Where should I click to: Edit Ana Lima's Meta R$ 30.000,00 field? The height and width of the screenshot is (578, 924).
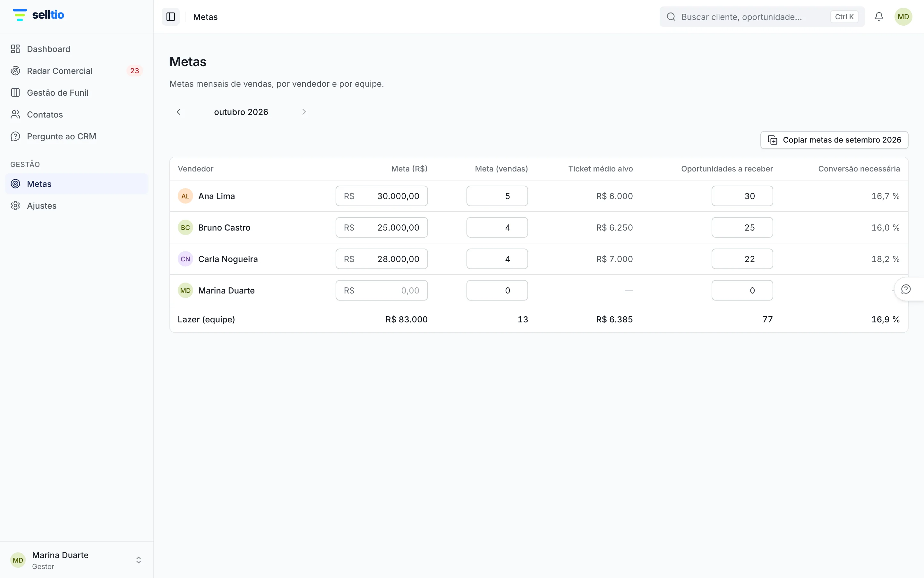(381, 196)
